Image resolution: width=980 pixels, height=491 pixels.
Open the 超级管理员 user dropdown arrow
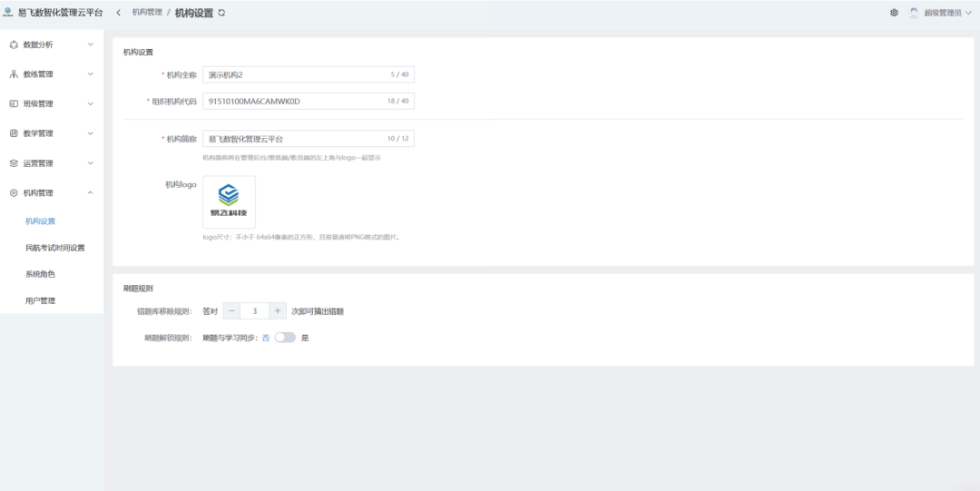(968, 13)
